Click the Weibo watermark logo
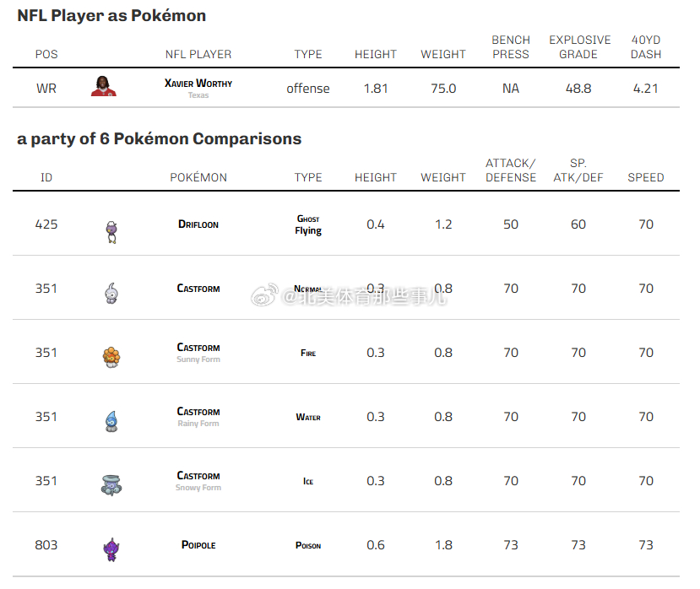This screenshot has width=700, height=589. click(265, 295)
